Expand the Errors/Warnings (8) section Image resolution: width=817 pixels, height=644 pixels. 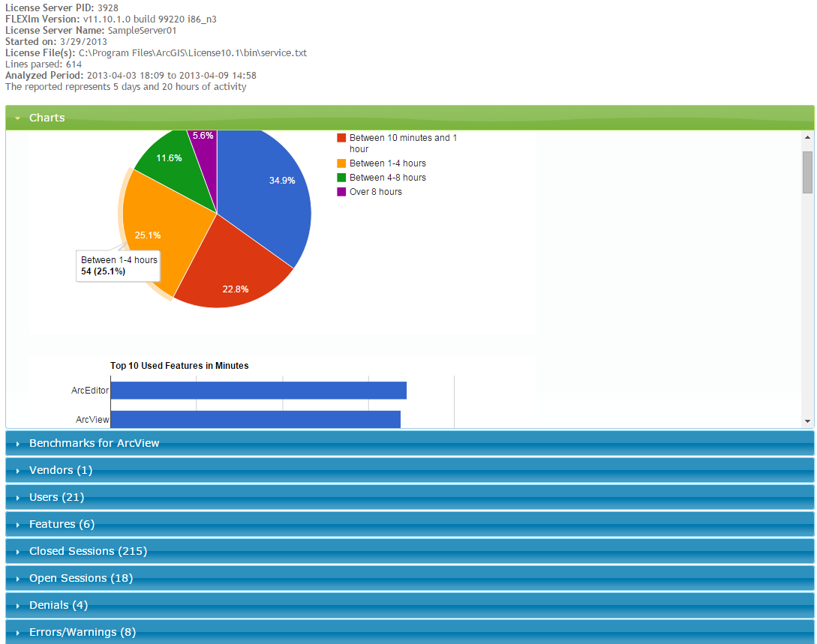click(82, 632)
